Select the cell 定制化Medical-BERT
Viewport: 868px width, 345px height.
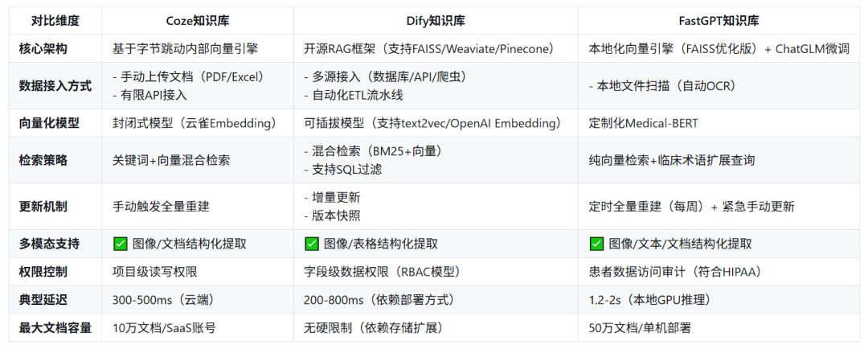point(719,124)
